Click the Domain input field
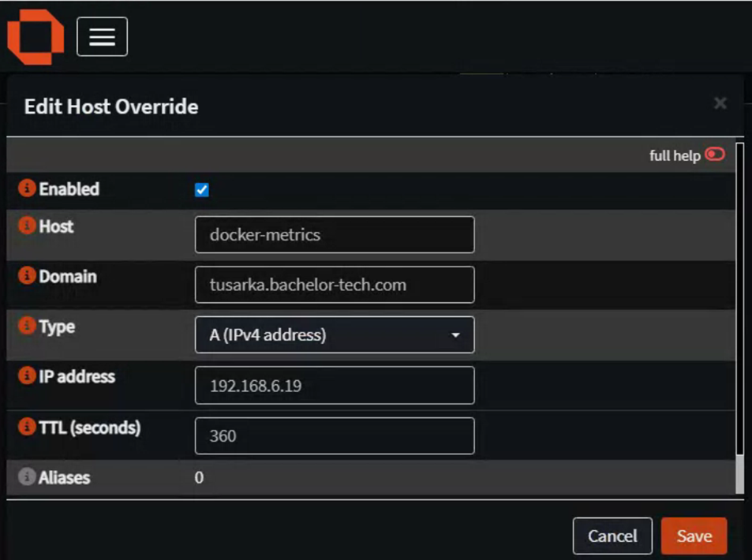The image size is (752, 560). point(335,285)
